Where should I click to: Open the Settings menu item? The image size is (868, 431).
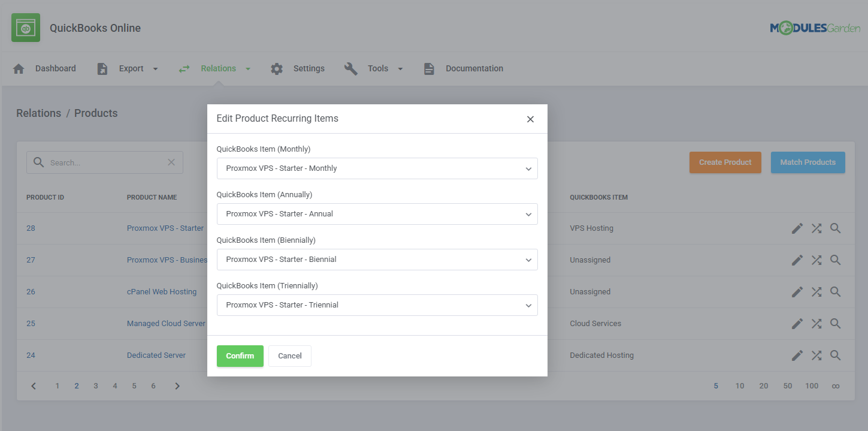[x=309, y=68]
